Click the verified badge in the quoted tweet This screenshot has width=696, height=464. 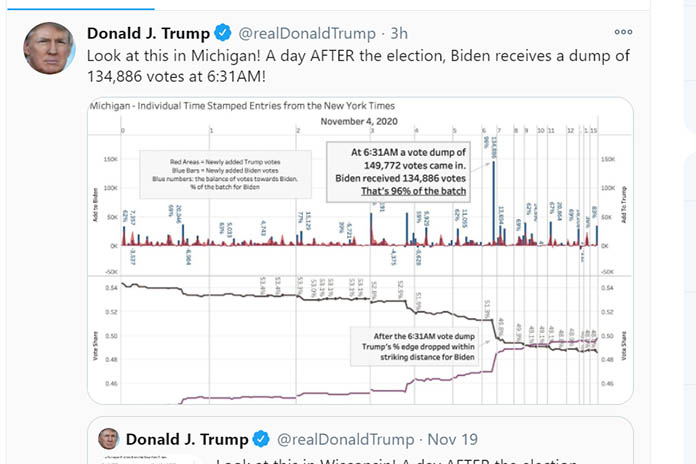pyautogui.click(x=262, y=438)
